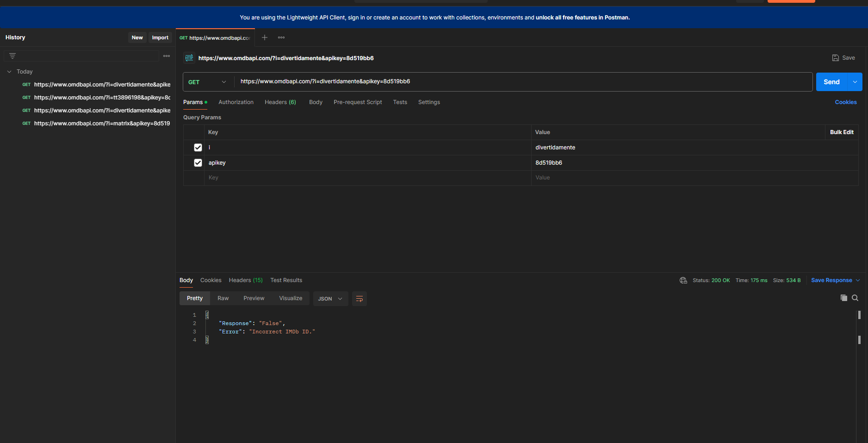The height and width of the screenshot is (443, 868).
Task: Open the matrix history request
Action: [x=96, y=123]
